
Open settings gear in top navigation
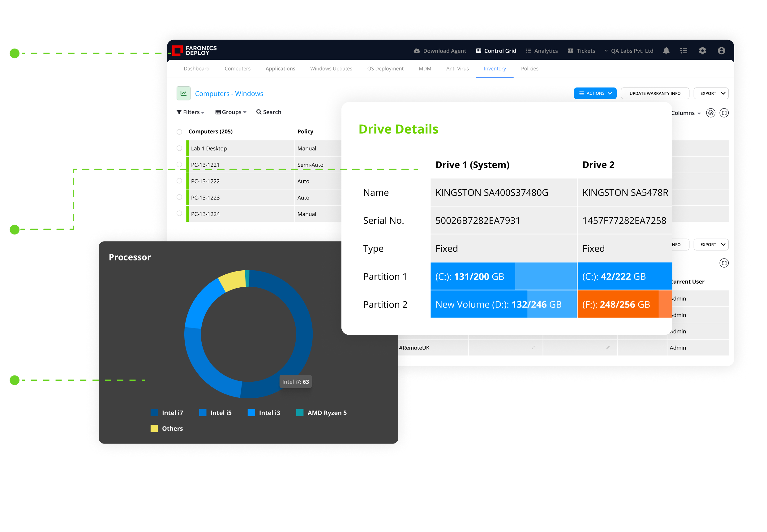(x=702, y=51)
